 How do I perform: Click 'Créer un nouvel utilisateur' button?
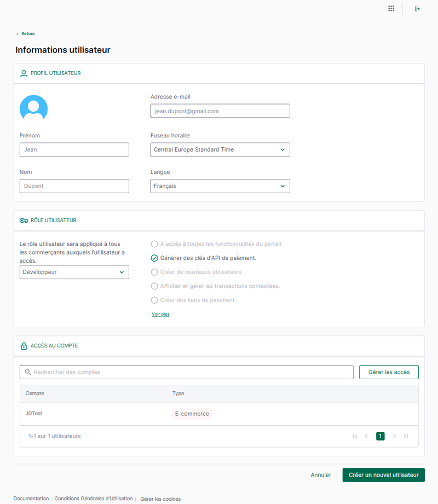(x=383, y=475)
